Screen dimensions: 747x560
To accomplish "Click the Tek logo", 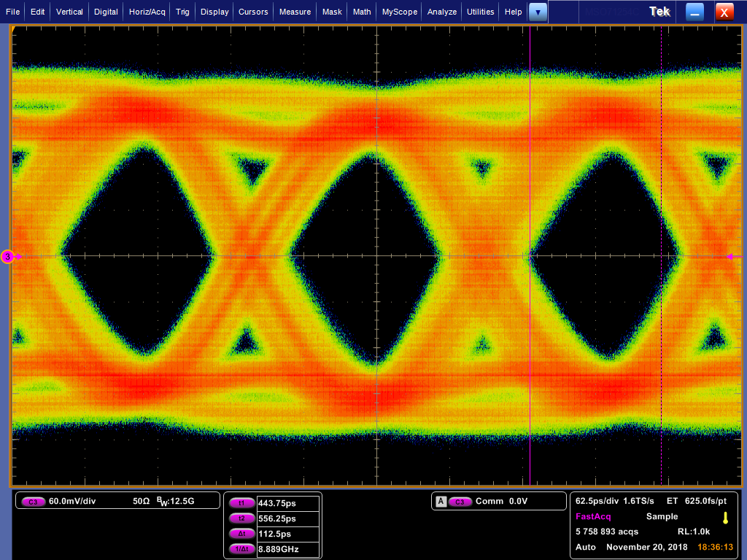I will (x=659, y=12).
